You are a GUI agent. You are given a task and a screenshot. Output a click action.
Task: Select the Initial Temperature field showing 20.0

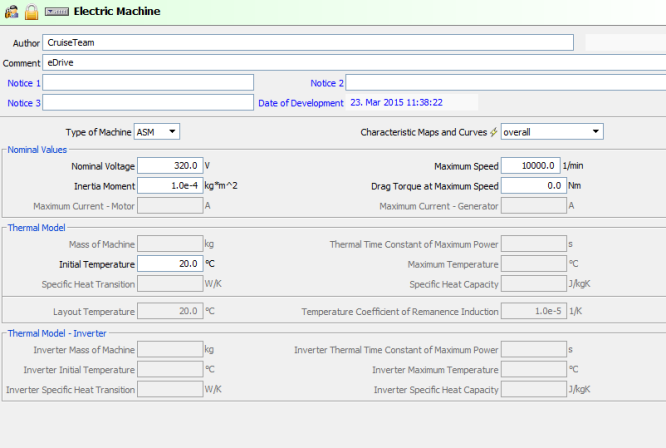170,264
